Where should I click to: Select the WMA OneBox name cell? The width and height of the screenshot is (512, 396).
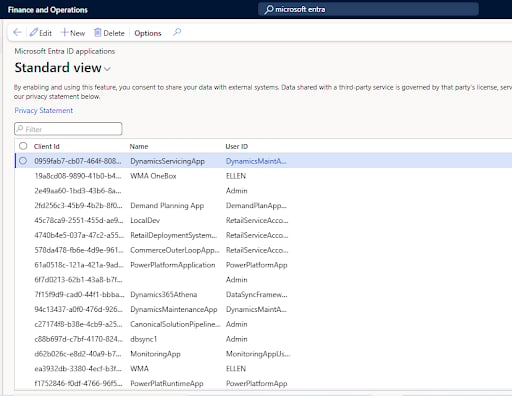click(x=153, y=176)
